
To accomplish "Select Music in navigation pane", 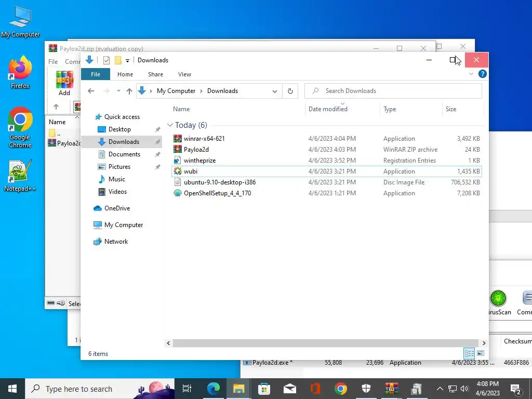I will point(116,179).
